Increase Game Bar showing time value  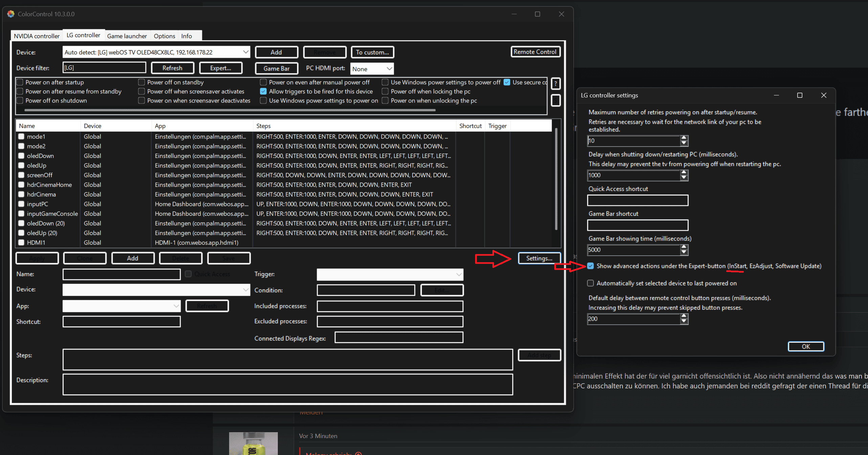tap(684, 247)
